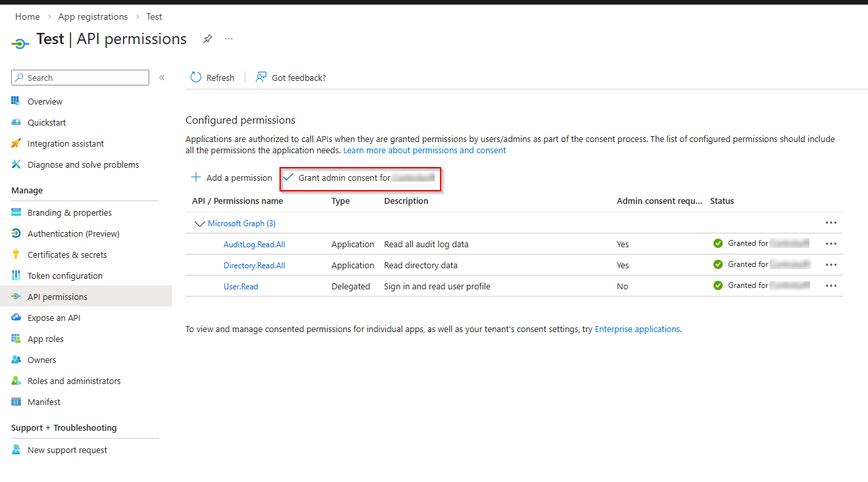Select the 'Read all audit log data' description
This screenshot has width=868, height=482.
[426, 244]
